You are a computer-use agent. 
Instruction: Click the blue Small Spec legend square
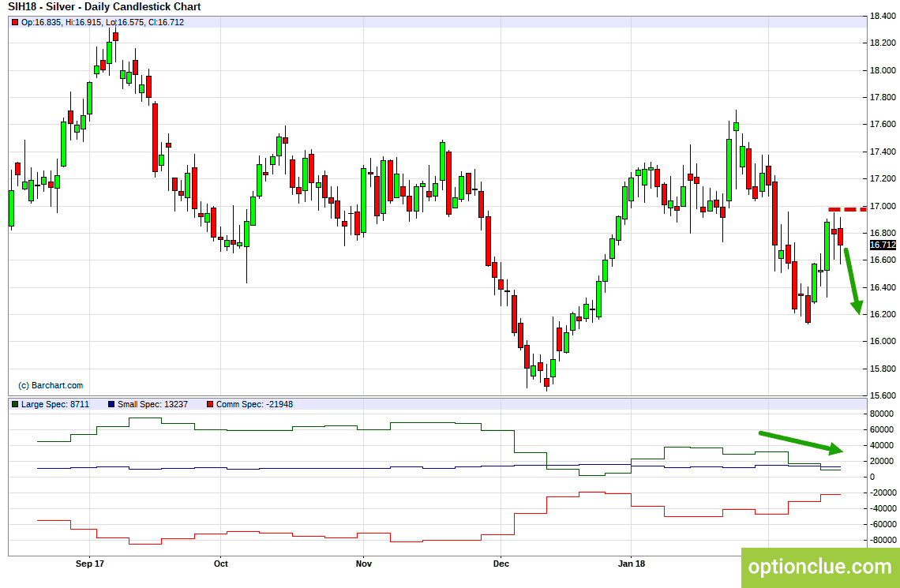point(111,404)
